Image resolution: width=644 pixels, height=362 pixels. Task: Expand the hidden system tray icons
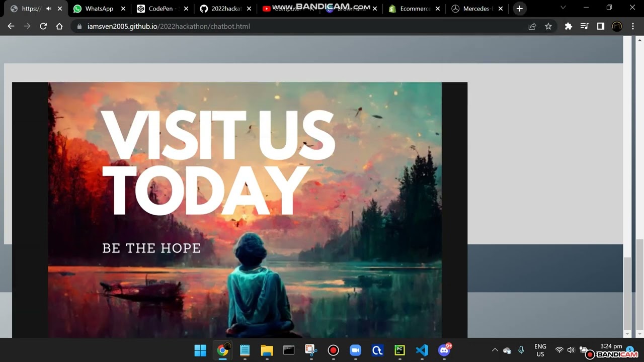click(495, 350)
